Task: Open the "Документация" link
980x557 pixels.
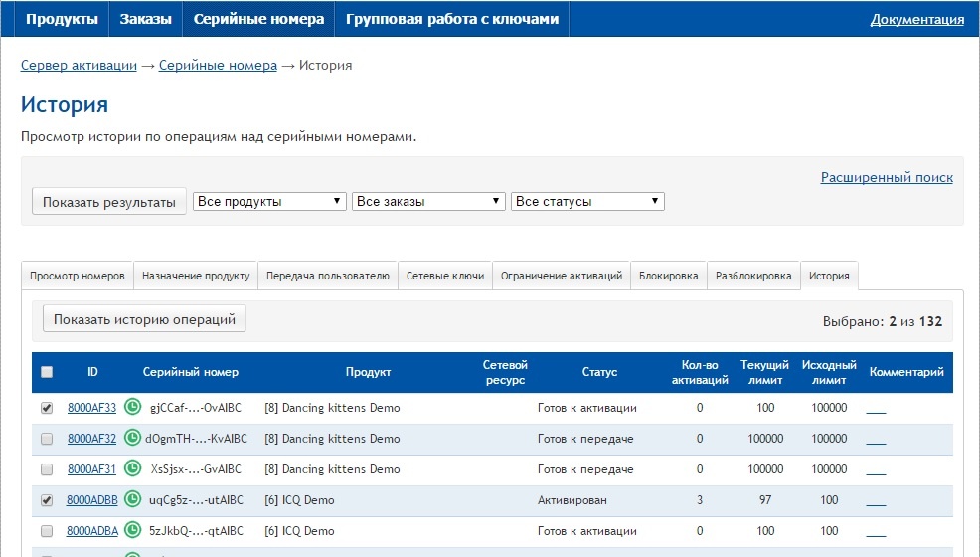Action: (916, 19)
